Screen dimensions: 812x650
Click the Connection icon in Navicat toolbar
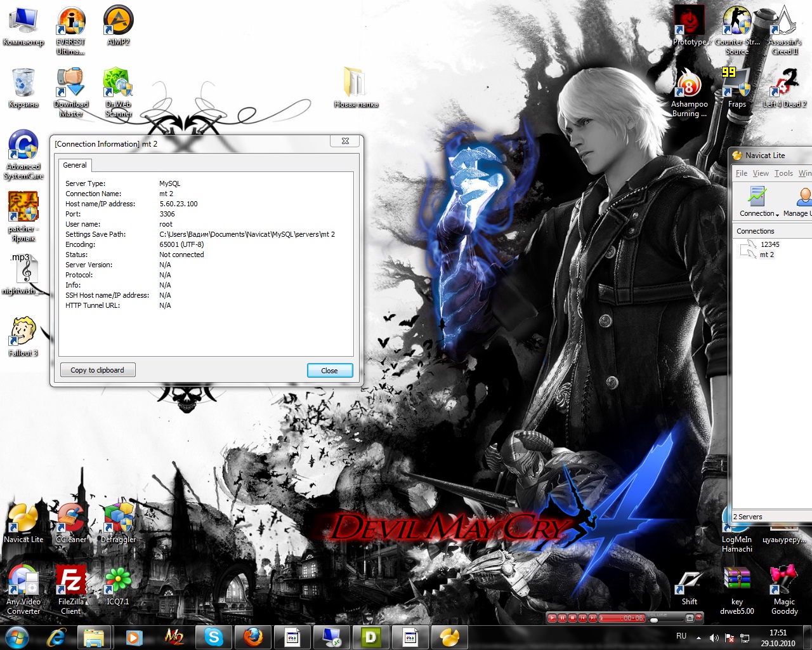(x=756, y=198)
